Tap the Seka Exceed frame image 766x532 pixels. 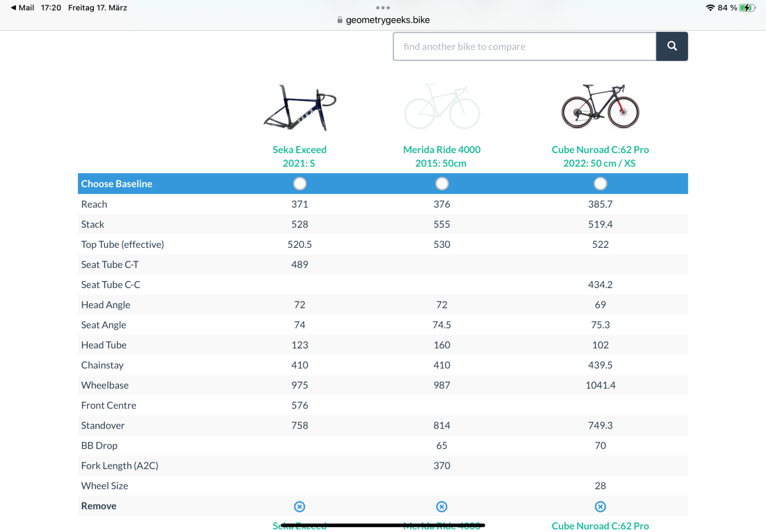[300, 108]
